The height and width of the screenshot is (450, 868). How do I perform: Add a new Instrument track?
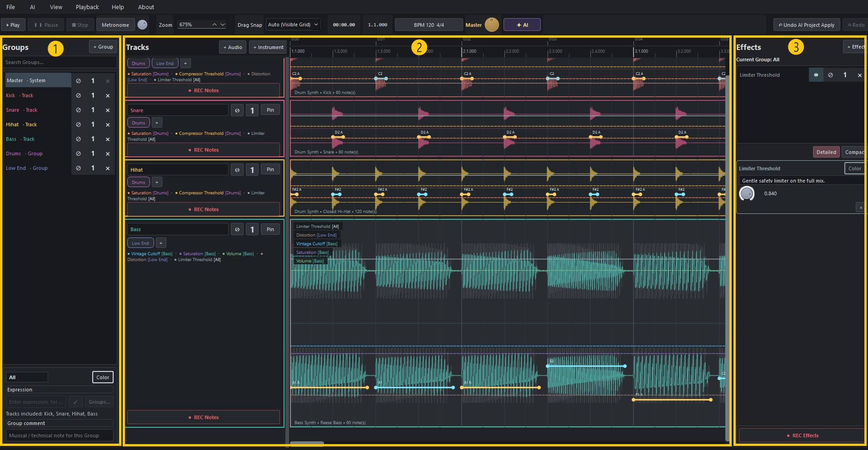(x=268, y=47)
